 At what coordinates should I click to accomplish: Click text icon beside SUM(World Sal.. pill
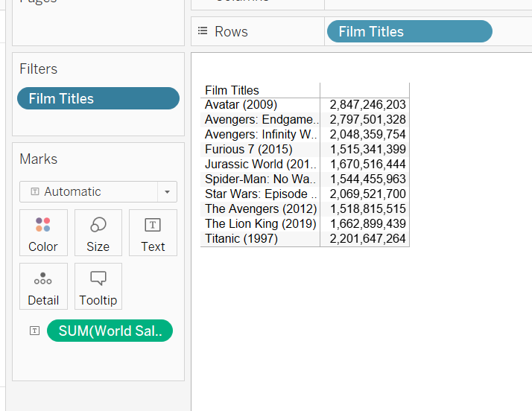[34, 331]
